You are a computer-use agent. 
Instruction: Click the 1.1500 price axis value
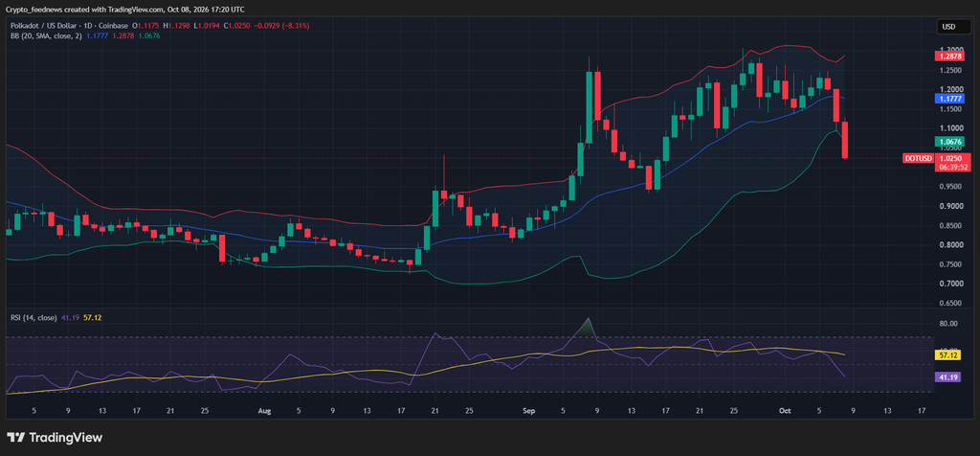pos(950,109)
